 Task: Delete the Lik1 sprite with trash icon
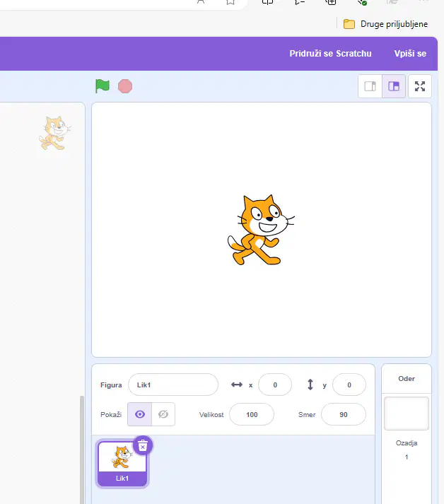point(143,445)
